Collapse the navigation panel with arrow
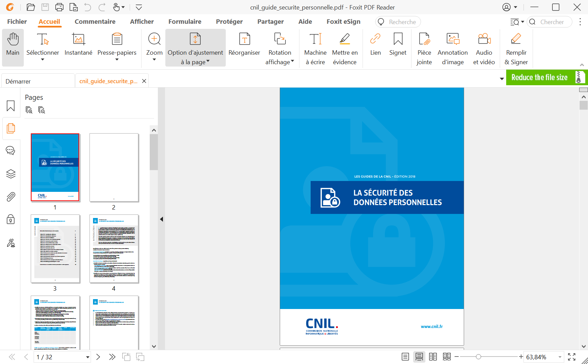Viewport: 588px width, 364px height. click(x=162, y=219)
